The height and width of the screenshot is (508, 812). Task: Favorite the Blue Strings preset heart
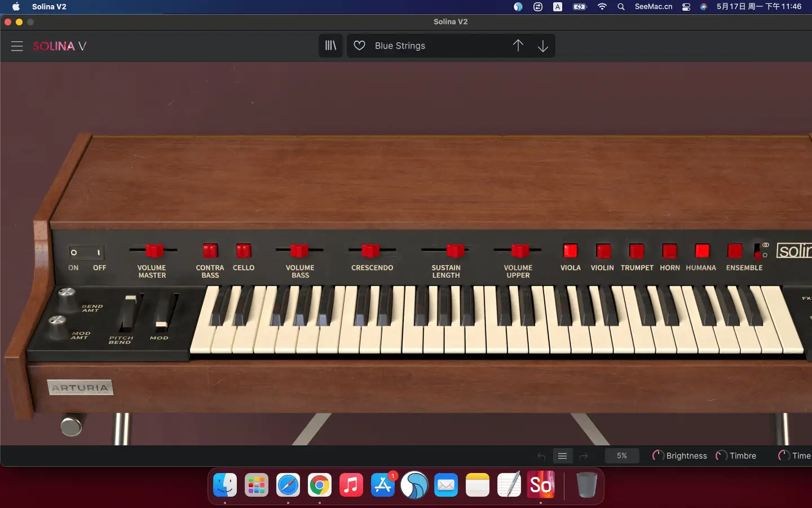point(359,46)
